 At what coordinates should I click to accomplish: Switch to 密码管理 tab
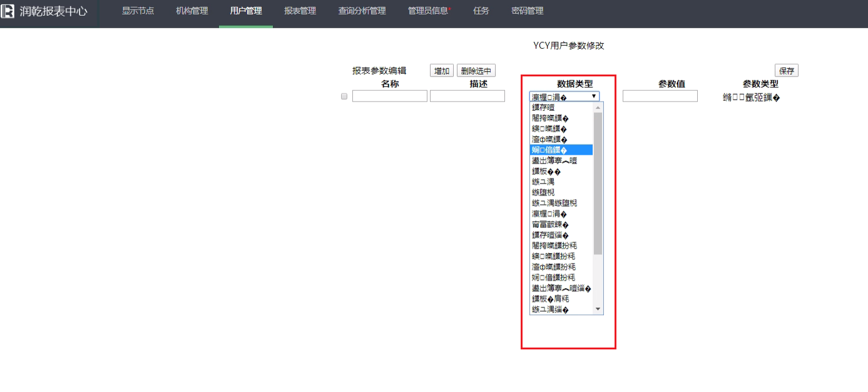(527, 11)
